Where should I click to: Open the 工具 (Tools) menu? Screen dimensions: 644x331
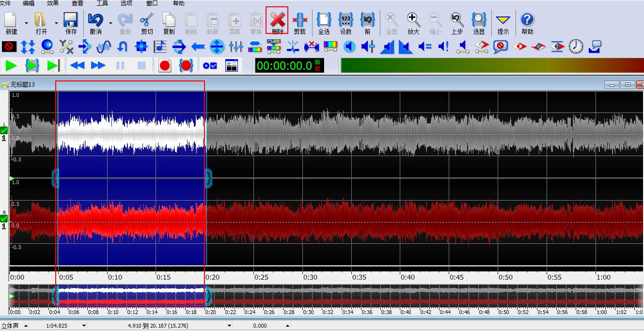pos(102,3)
